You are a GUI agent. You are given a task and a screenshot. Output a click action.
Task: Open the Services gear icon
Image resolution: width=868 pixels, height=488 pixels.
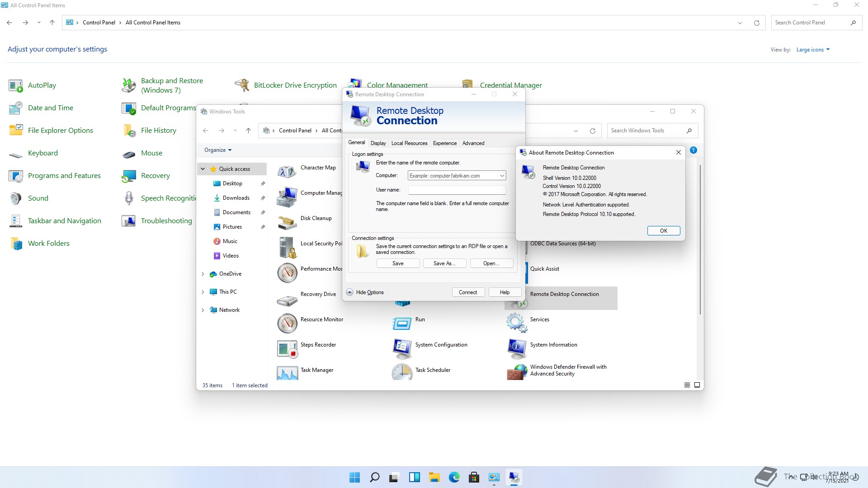(x=516, y=323)
